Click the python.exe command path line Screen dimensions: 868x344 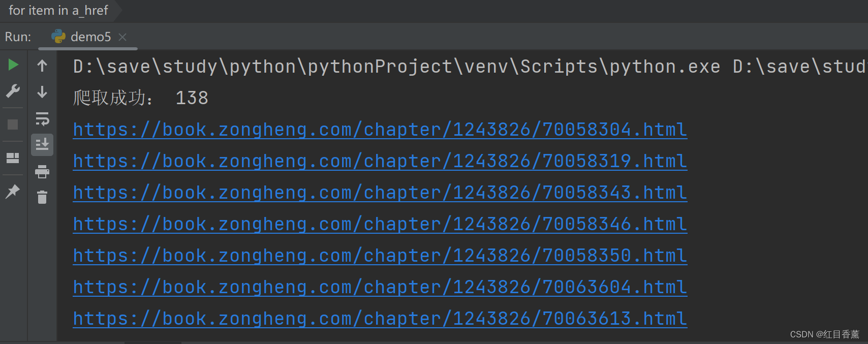click(x=469, y=67)
